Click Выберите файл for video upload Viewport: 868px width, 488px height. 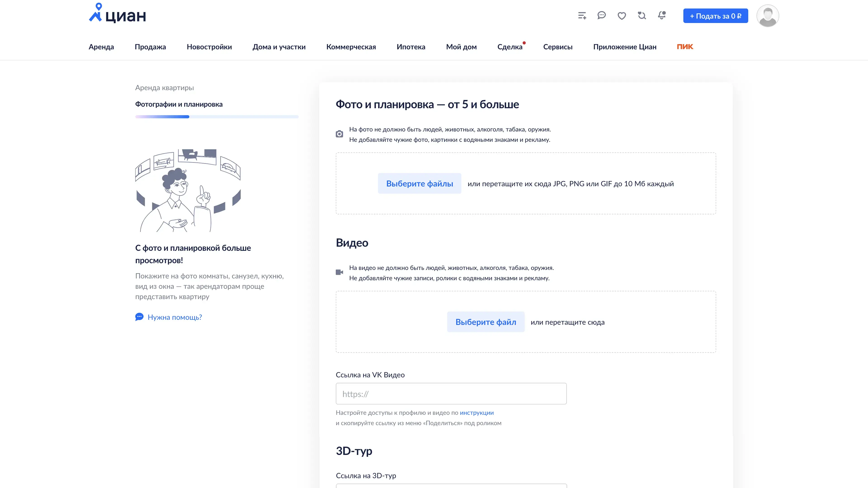click(x=486, y=322)
